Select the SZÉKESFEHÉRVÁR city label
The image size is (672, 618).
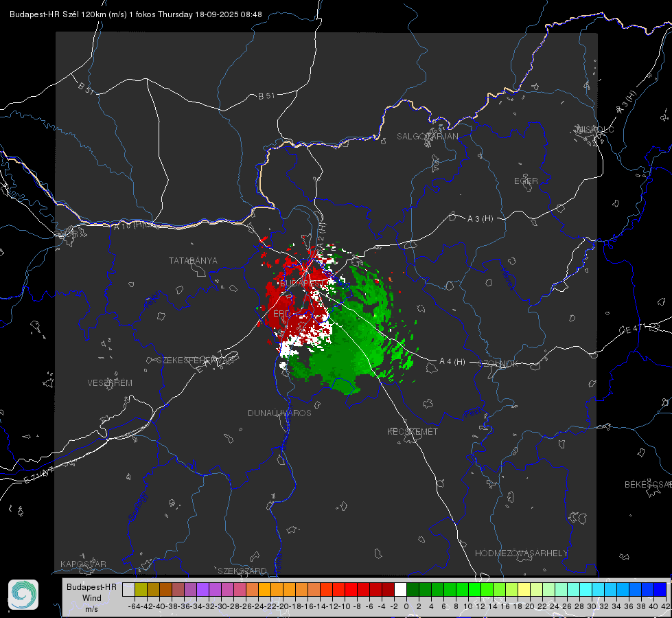196,360
